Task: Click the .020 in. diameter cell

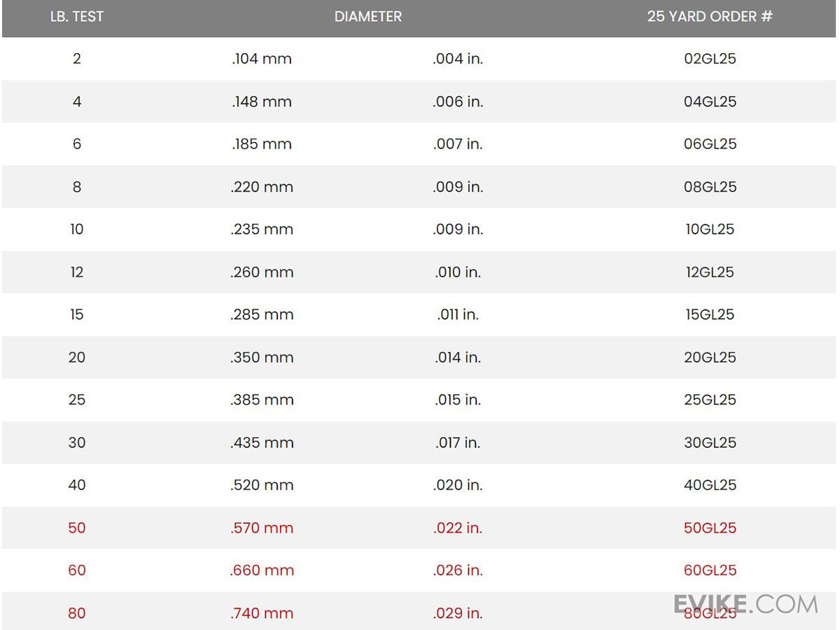Action: coord(458,485)
